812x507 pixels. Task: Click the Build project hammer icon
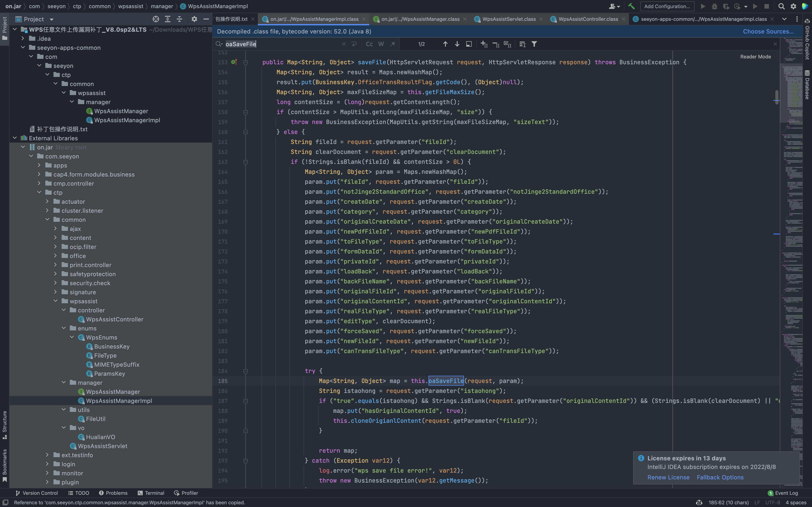pyautogui.click(x=631, y=6)
